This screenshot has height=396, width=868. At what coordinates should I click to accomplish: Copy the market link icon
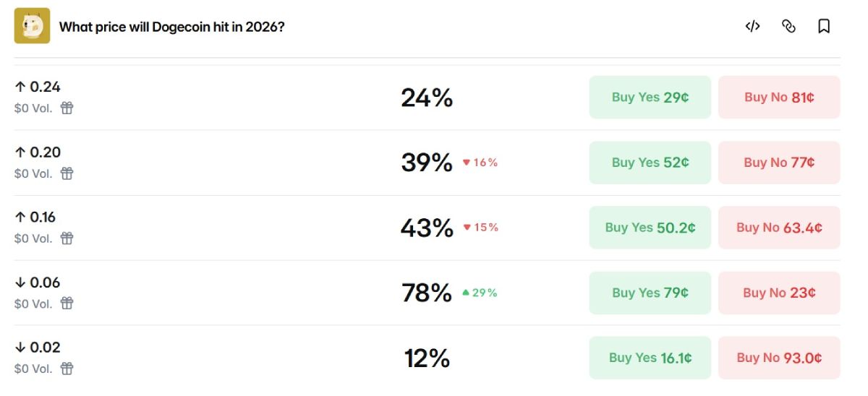coord(788,27)
